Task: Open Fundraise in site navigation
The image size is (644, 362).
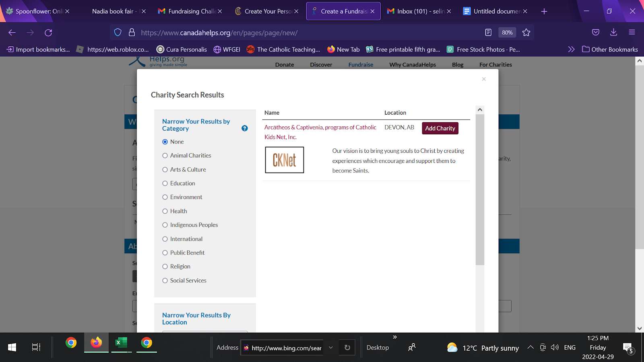Action: click(x=361, y=65)
